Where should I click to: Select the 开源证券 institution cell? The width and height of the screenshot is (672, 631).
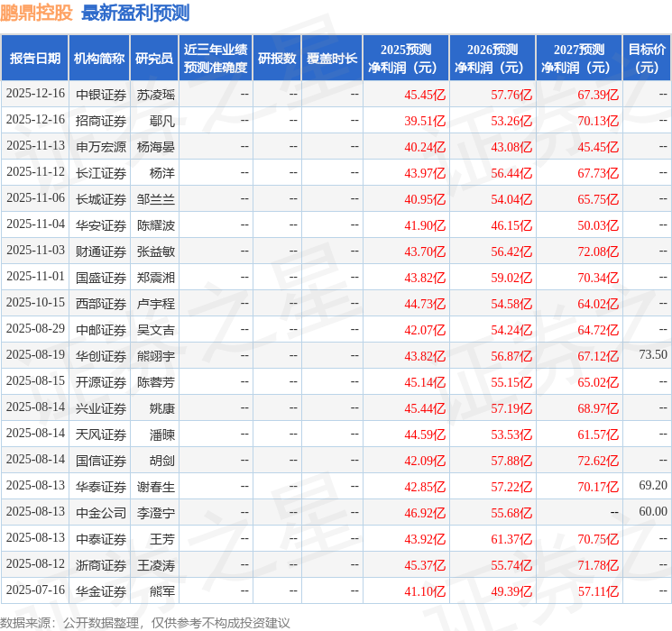pos(101,382)
